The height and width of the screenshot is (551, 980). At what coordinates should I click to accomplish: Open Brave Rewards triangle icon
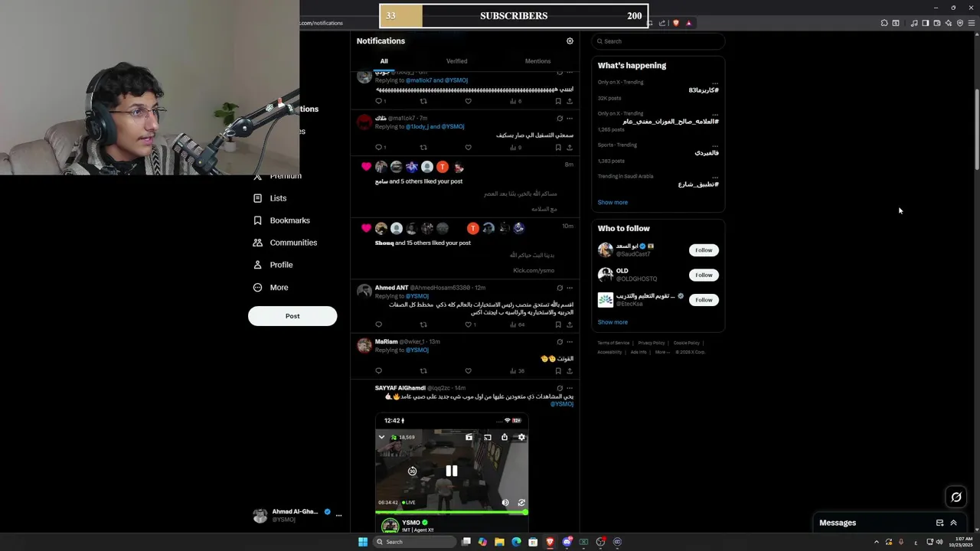click(x=688, y=23)
